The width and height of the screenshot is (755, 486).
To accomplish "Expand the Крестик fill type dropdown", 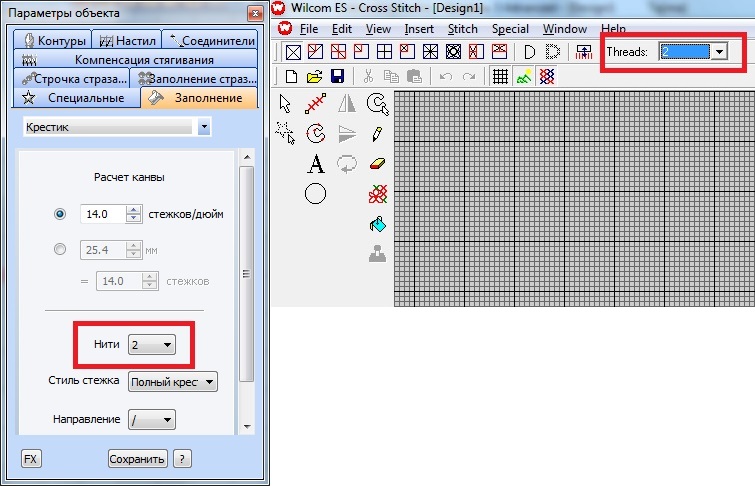I will pos(204,127).
